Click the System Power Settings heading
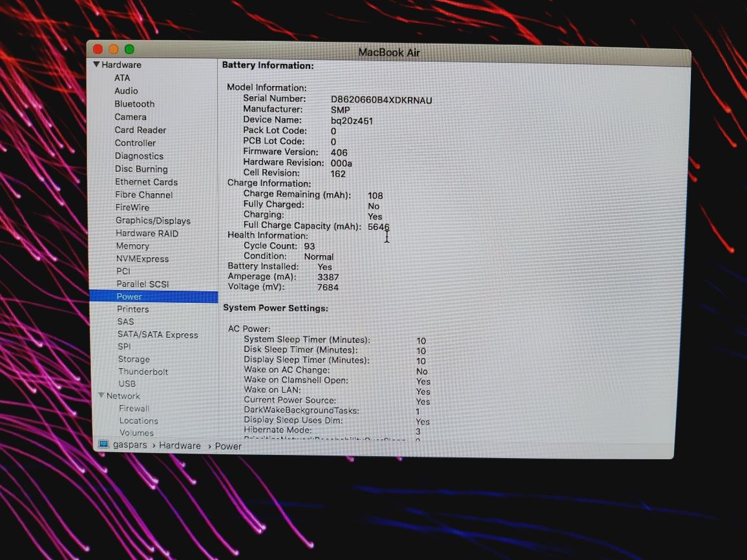 (x=275, y=308)
